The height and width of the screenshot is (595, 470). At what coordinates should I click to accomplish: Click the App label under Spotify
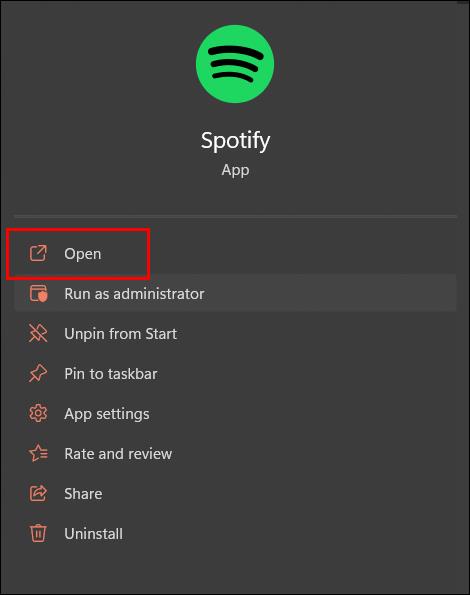pyautogui.click(x=235, y=170)
